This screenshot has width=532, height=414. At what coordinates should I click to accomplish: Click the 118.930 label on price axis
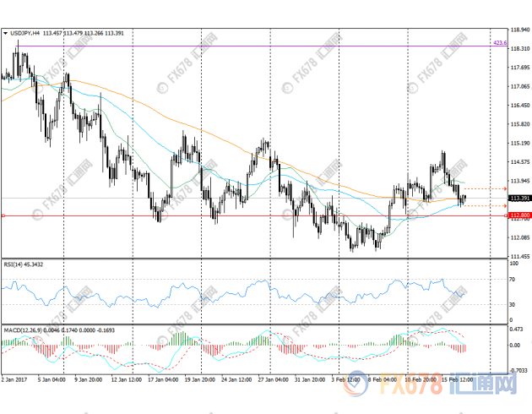[x=520, y=31]
